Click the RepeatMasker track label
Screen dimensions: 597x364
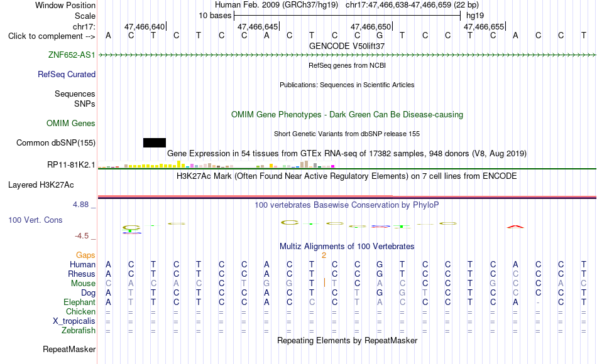[x=69, y=349]
